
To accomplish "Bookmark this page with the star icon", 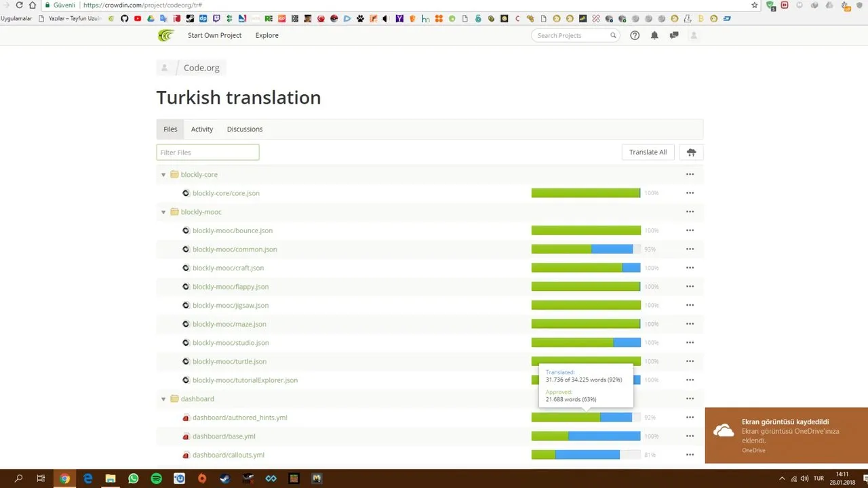I will 754,5.
